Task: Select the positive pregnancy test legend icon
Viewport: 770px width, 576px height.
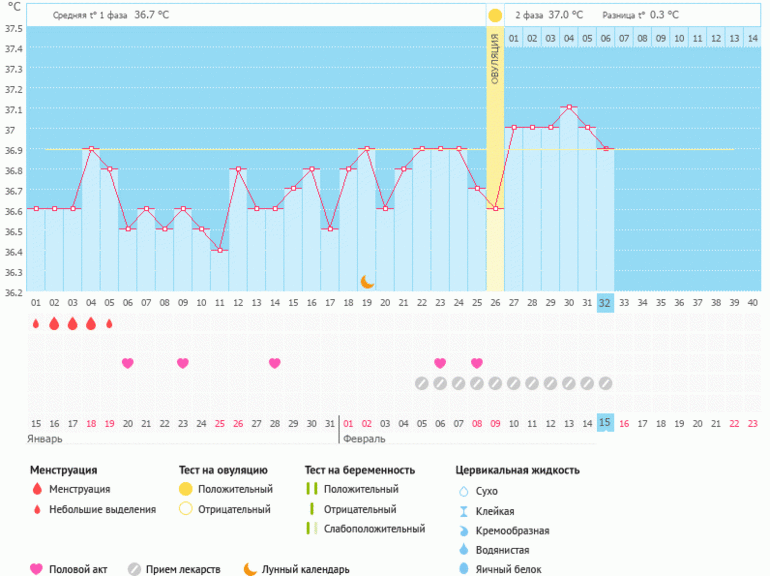Action: pyautogui.click(x=312, y=489)
